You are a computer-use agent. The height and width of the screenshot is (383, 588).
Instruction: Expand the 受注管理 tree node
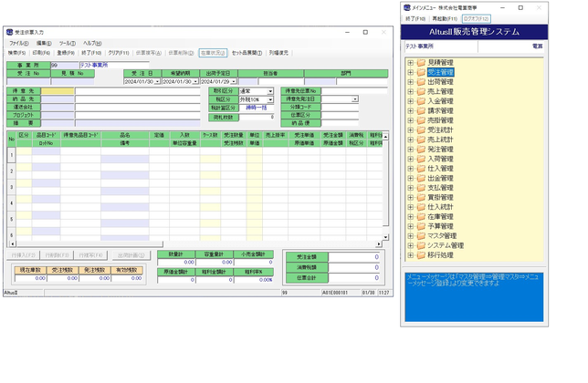point(410,72)
